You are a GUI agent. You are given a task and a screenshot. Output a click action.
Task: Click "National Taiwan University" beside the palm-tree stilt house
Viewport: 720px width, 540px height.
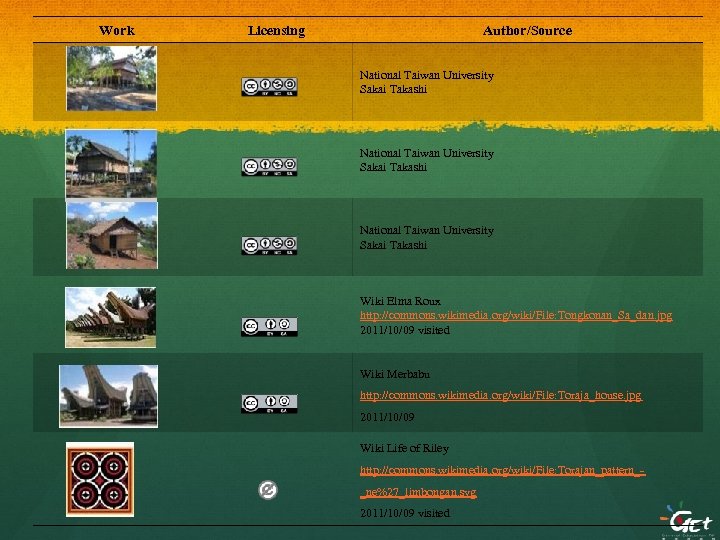pos(427,153)
